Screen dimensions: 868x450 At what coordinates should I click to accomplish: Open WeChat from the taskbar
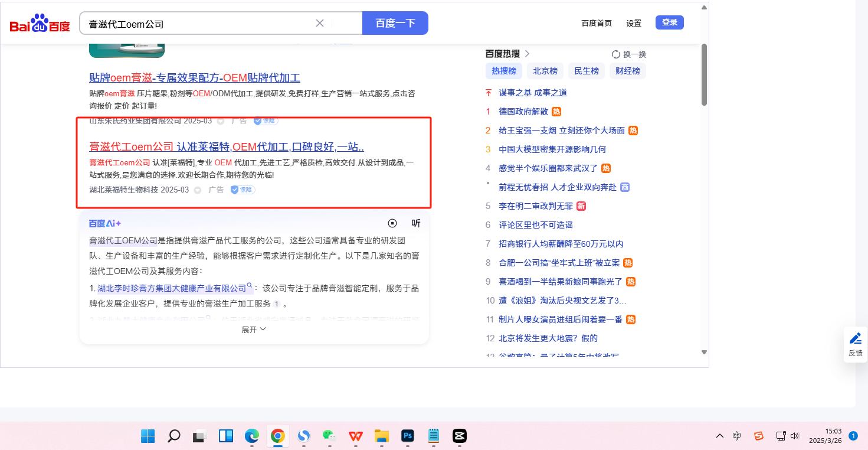coord(329,436)
